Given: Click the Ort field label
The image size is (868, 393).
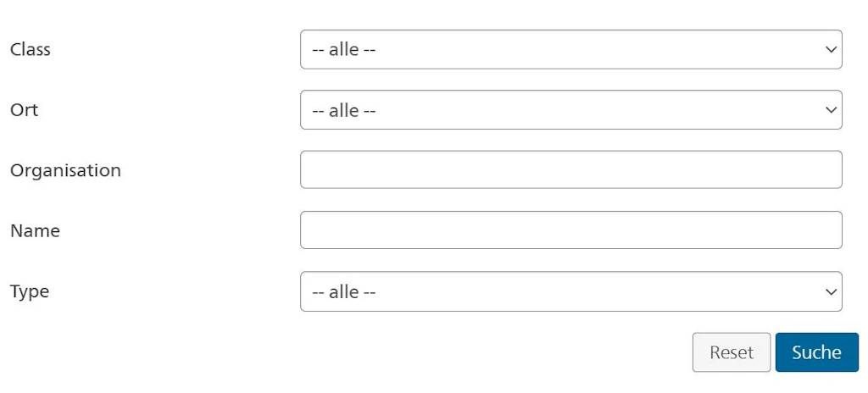Looking at the screenshot, I should pyautogui.click(x=25, y=110).
